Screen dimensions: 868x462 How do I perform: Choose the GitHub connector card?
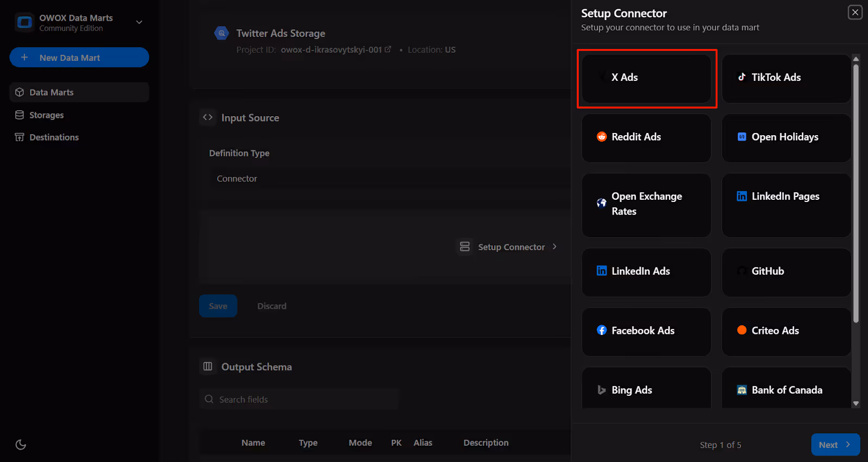[786, 273]
